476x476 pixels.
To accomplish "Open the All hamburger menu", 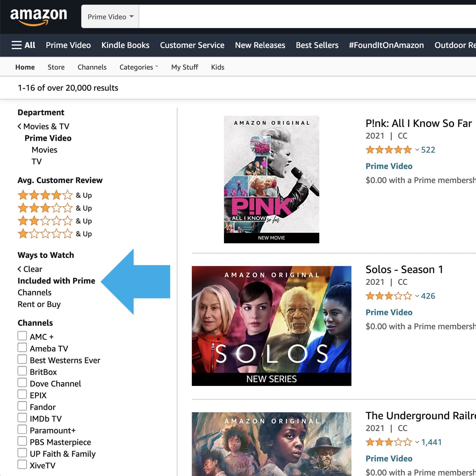I will tap(23, 45).
